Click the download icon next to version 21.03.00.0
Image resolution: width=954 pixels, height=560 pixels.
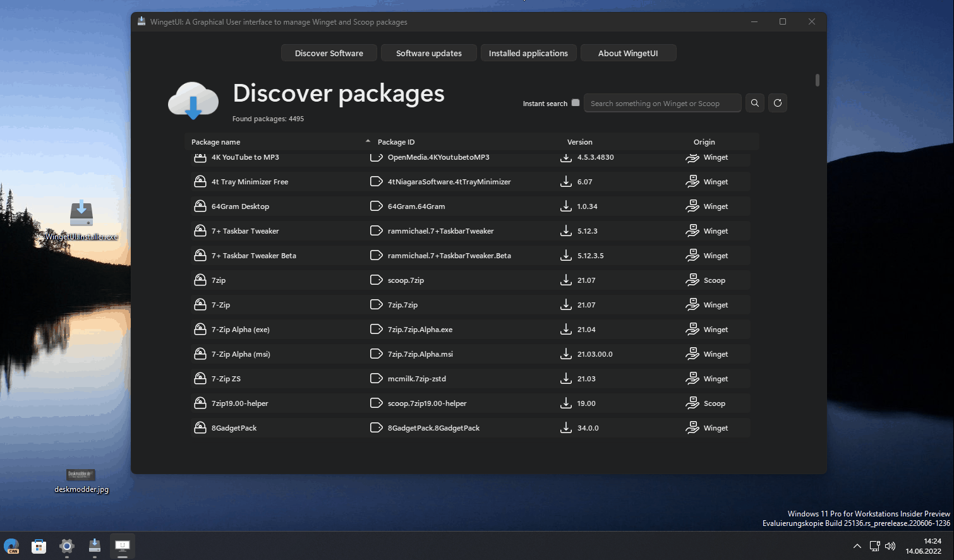[x=566, y=354]
